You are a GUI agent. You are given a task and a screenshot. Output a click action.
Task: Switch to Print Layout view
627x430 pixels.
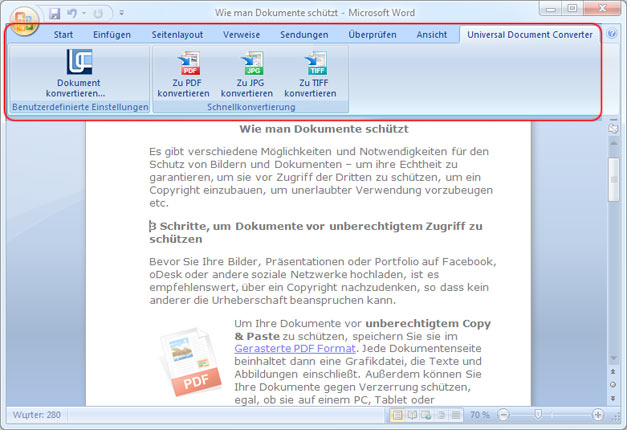(397, 415)
